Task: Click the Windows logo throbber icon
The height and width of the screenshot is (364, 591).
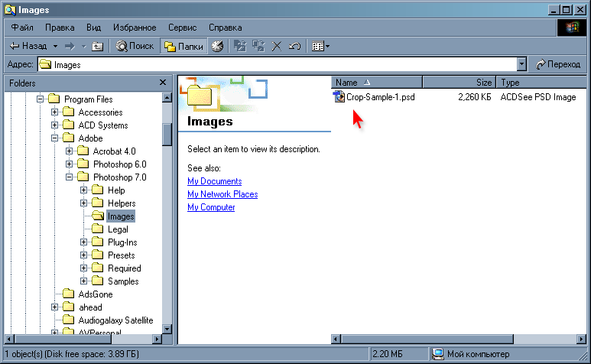Action: 571,28
